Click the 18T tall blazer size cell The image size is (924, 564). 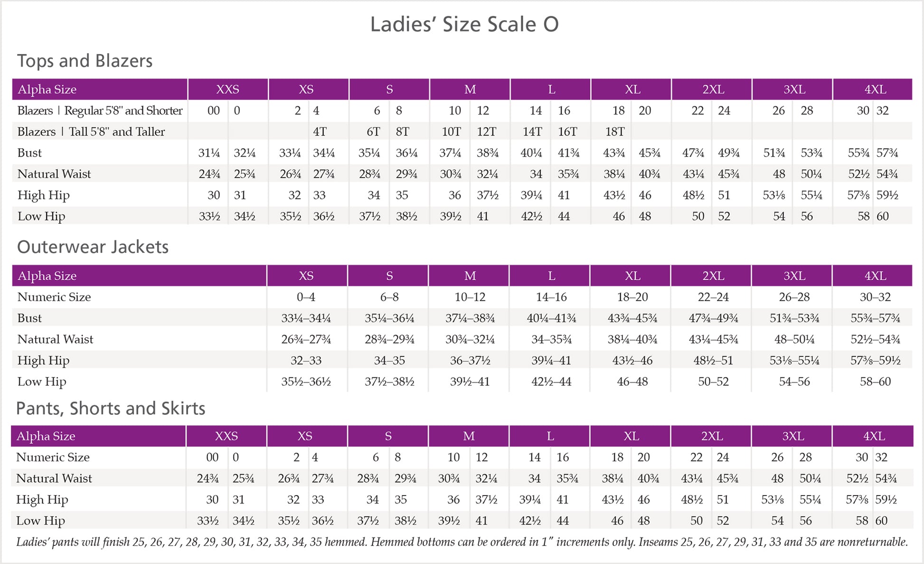[615, 132]
